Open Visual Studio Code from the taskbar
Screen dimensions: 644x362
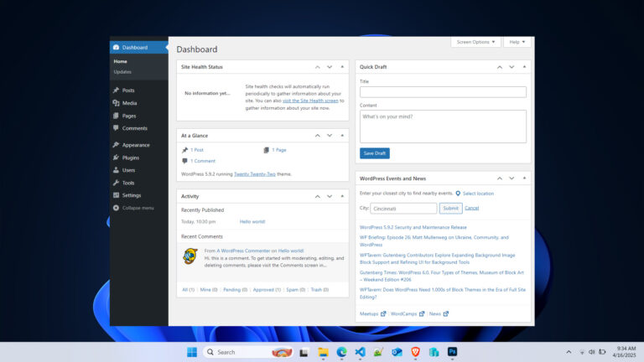(x=361, y=352)
